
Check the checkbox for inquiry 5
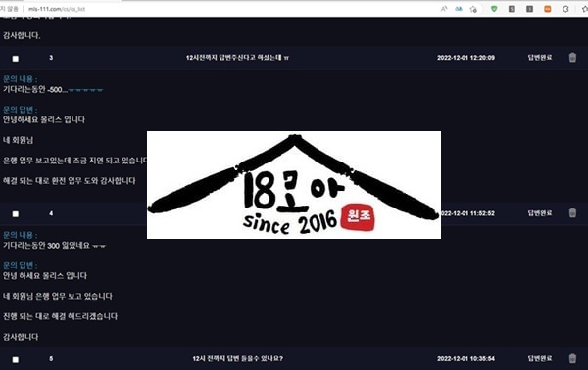[16, 359]
